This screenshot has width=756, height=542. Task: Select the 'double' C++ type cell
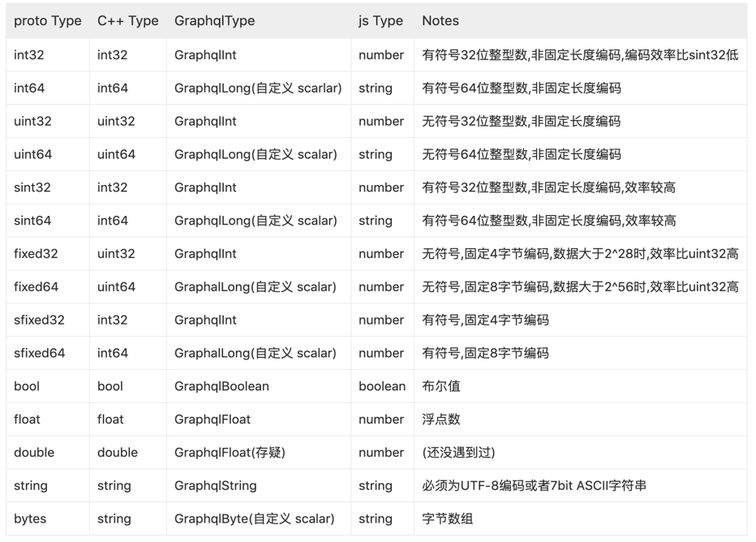coord(128,452)
